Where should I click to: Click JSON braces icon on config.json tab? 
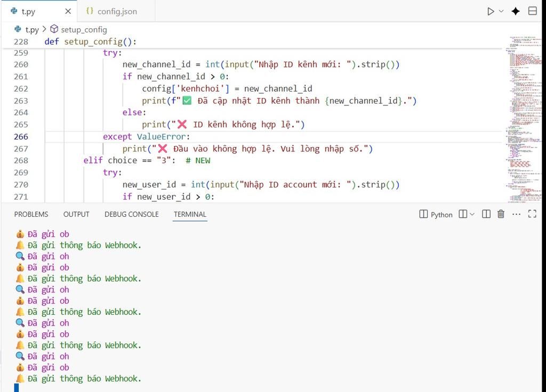click(90, 11)
